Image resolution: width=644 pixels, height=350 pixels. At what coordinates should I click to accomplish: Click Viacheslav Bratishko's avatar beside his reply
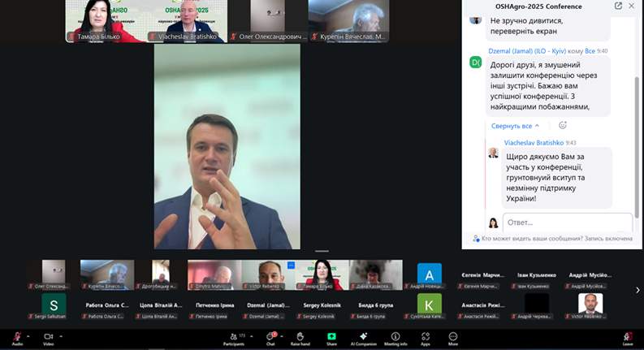[493, 153]
